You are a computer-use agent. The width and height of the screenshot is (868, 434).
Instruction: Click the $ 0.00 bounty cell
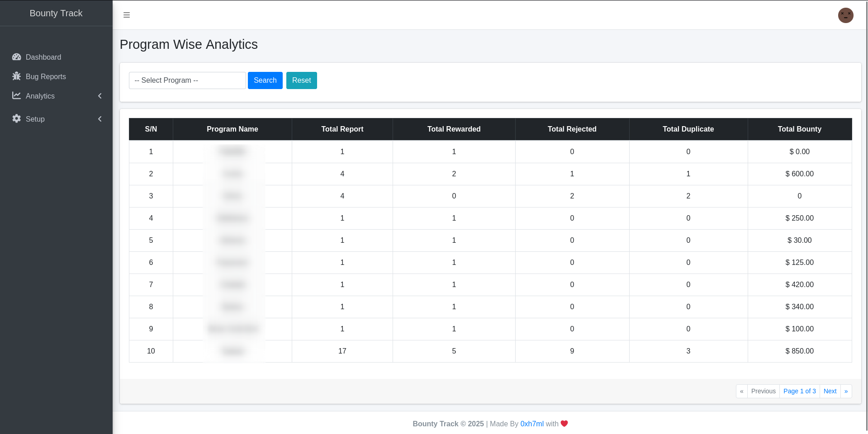coord(800,152)
